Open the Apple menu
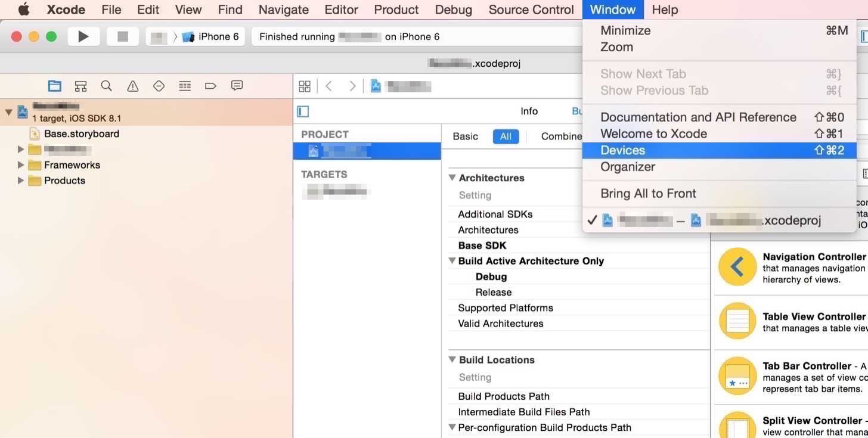 coord(24,10)
